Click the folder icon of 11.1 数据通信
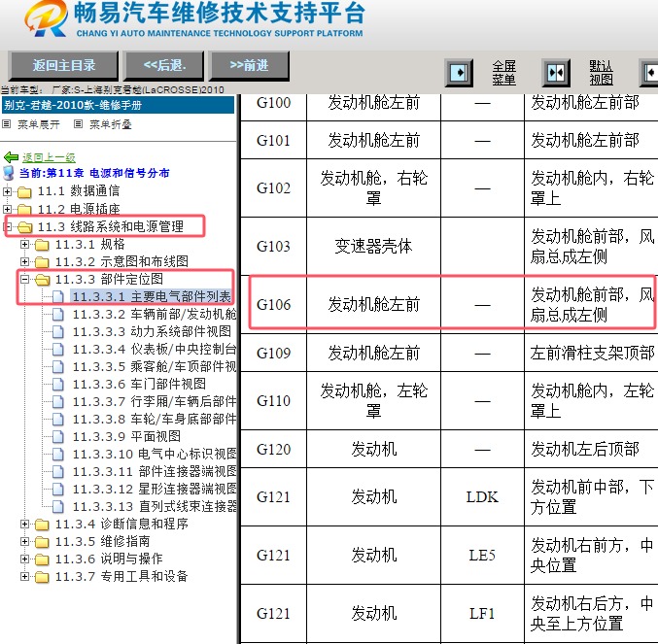 pyautogui.click(x=24, y=192)
